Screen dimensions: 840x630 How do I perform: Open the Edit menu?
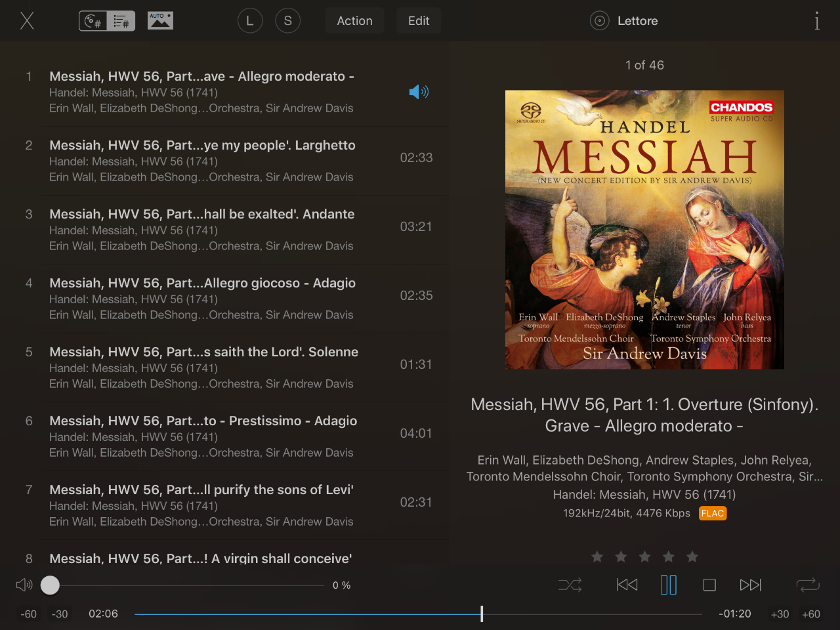(x=419, y=21)
